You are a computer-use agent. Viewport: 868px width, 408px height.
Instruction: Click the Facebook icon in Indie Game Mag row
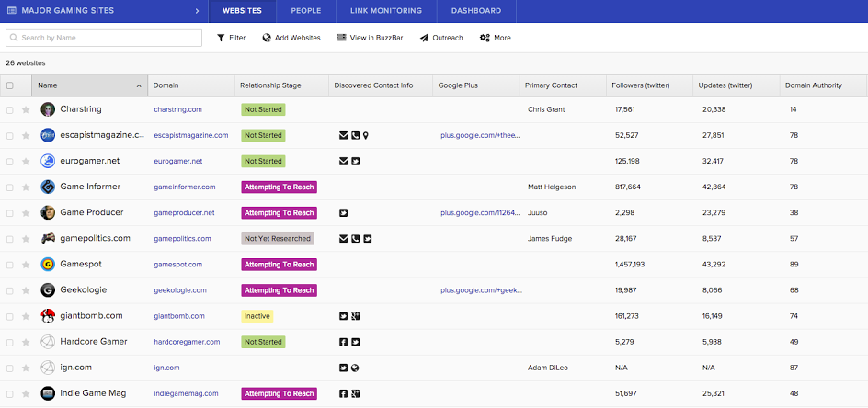(343, 393)
